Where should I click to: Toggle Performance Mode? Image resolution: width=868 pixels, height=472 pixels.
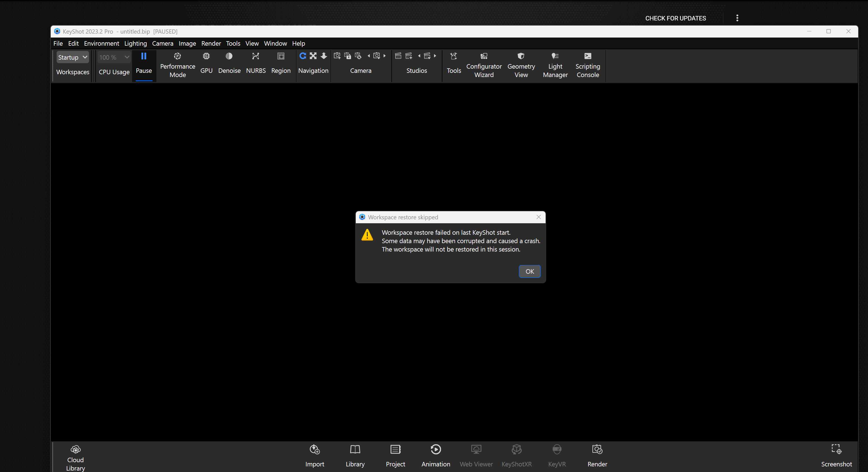click(x=177, y=65)
